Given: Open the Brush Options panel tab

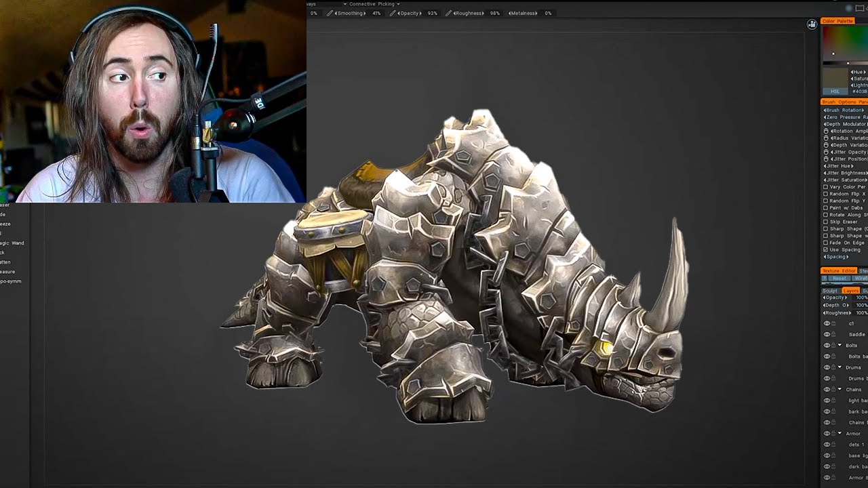Looking at the screenshot, I should 844,102.
